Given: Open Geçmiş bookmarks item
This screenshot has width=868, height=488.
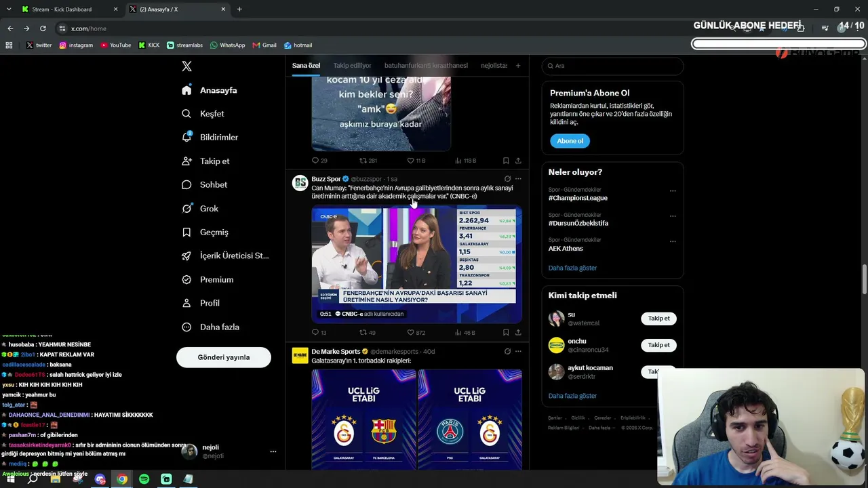Looking at the screenshot, I should pyautogui.click(x=205, y=232).
